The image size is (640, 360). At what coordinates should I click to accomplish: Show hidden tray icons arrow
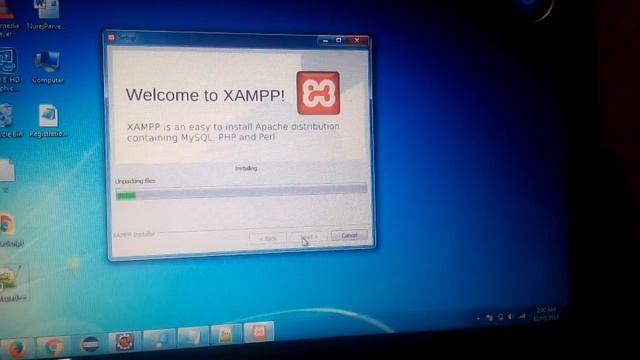[x=478, y=318]
